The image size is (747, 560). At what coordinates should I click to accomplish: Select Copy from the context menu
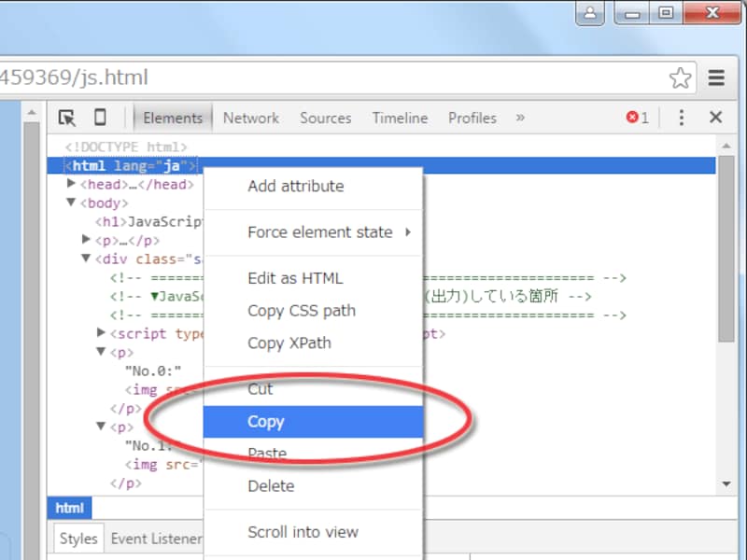[266, 422]
